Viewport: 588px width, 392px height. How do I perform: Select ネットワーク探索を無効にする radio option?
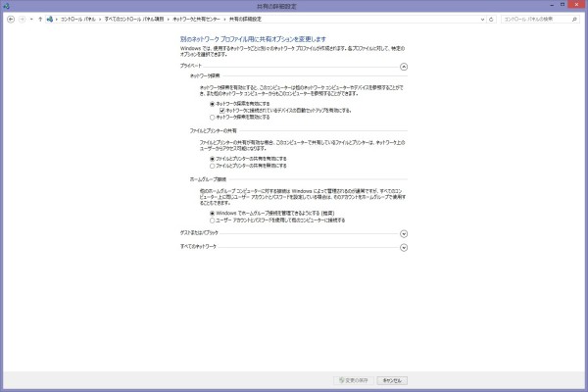coord(212,117)
